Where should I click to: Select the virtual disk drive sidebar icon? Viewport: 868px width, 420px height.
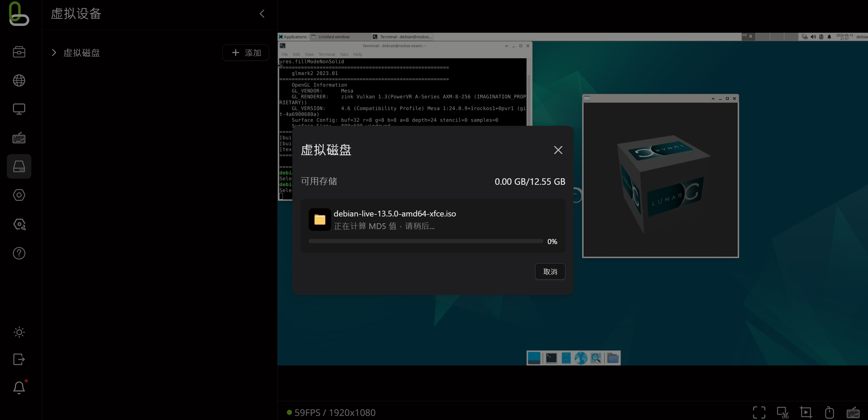coord(19,166)
